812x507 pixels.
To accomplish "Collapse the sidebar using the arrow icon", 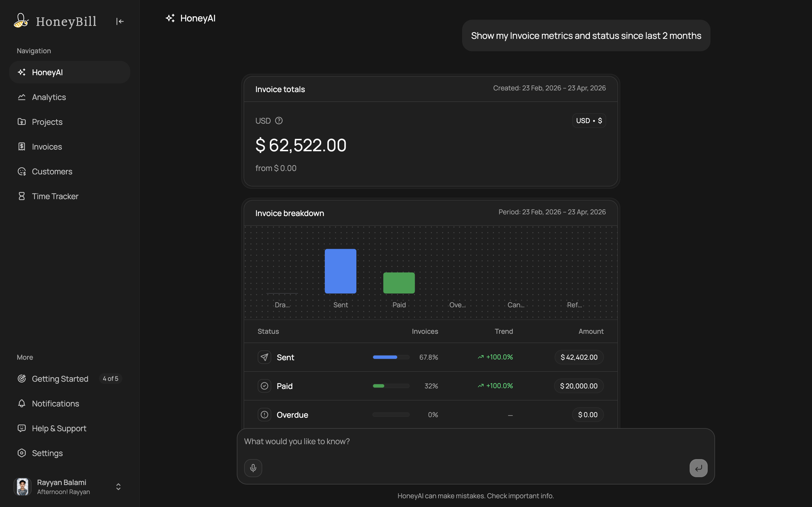I will [x=120, y=21].
